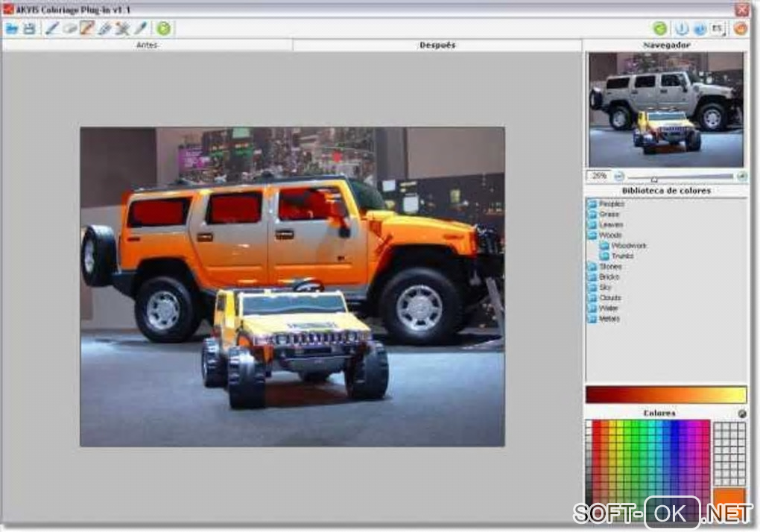Image resolution: width=760 pixels, height=532 pixels.
Task: Open Help with the blue question icon
Action: pos(700,28)
